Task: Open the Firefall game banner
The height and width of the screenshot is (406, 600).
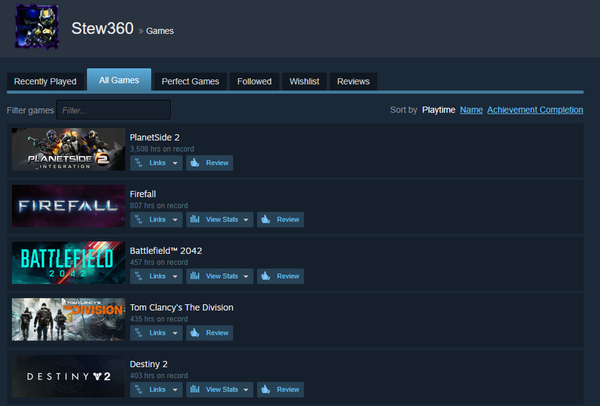Action: point(68,206)
